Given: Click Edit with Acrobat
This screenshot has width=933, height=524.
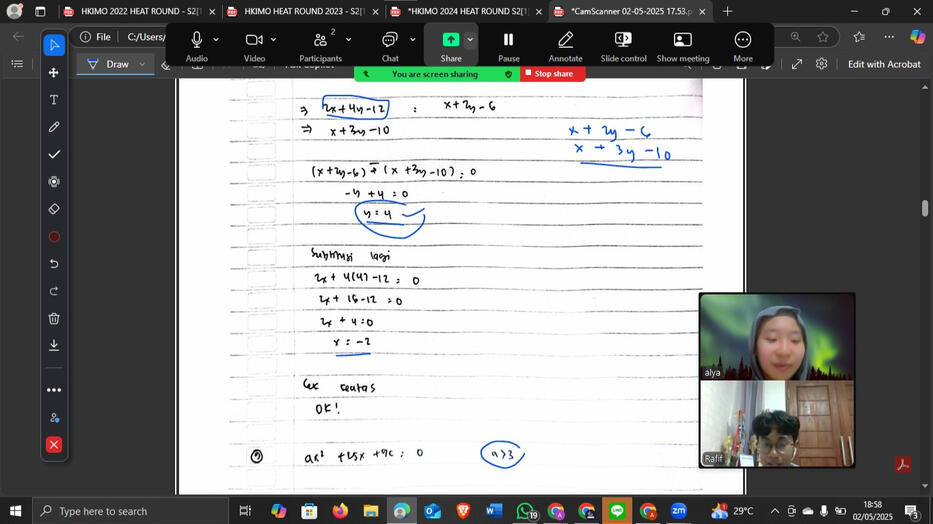Looking at the screenshot, I should (x=883, y=64).
